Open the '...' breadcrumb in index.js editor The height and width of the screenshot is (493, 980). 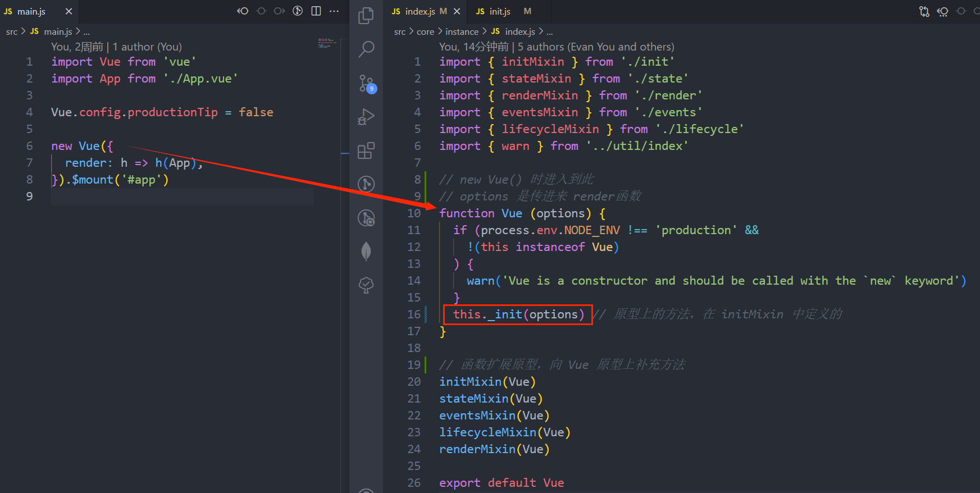point(549,32)
